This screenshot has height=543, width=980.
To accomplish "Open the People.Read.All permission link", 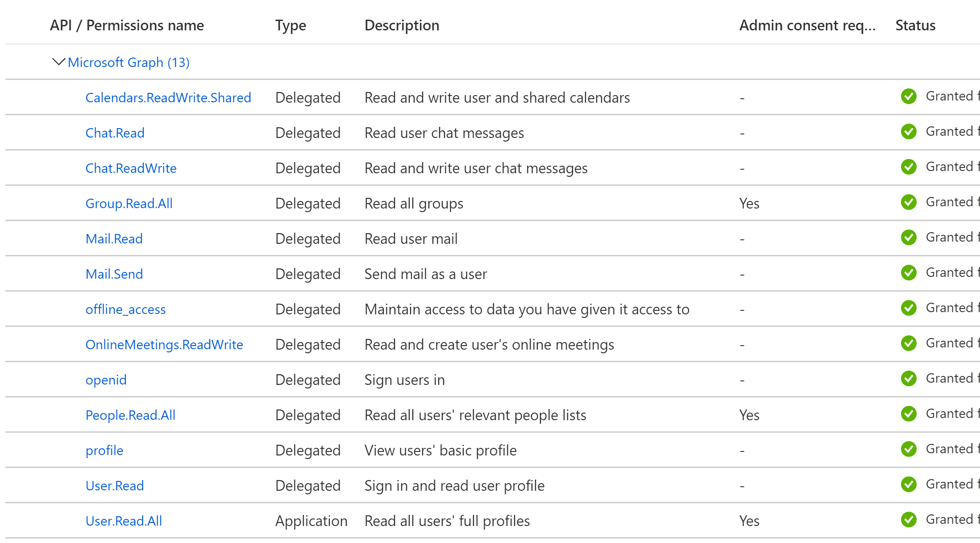I will point(130,415).
